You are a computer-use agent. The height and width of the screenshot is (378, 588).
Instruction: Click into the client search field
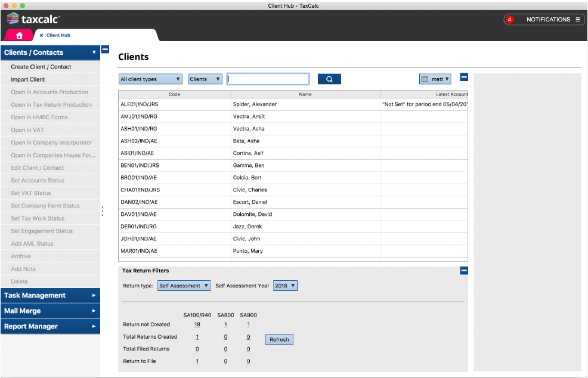click(268, 79)
